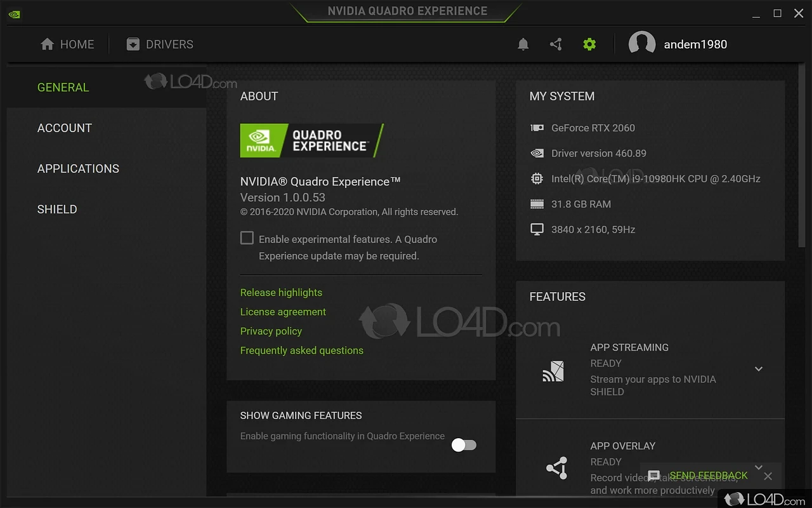Open Release highlights link
This screenshot has width=812, height=508.
281,293
